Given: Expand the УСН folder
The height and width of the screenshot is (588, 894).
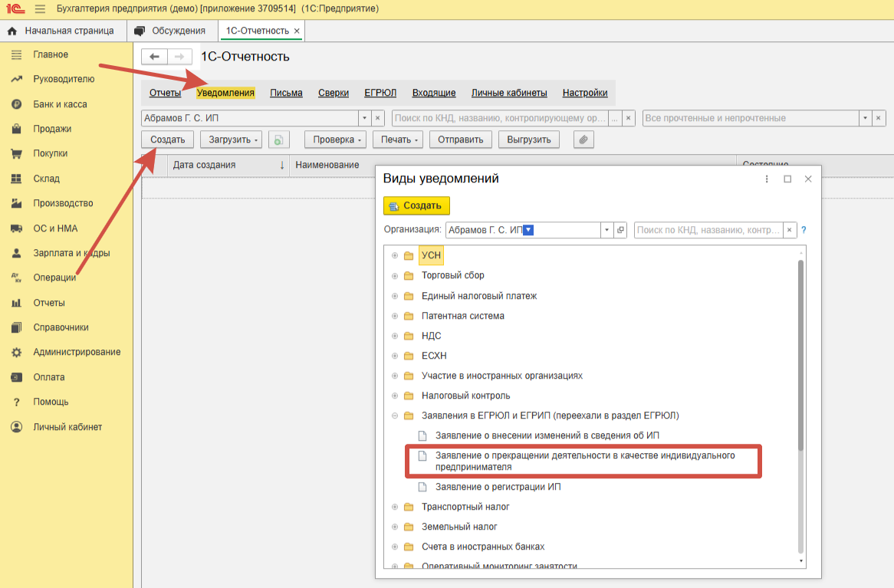Looking at the screenshot, I should [x=395, y=255].
